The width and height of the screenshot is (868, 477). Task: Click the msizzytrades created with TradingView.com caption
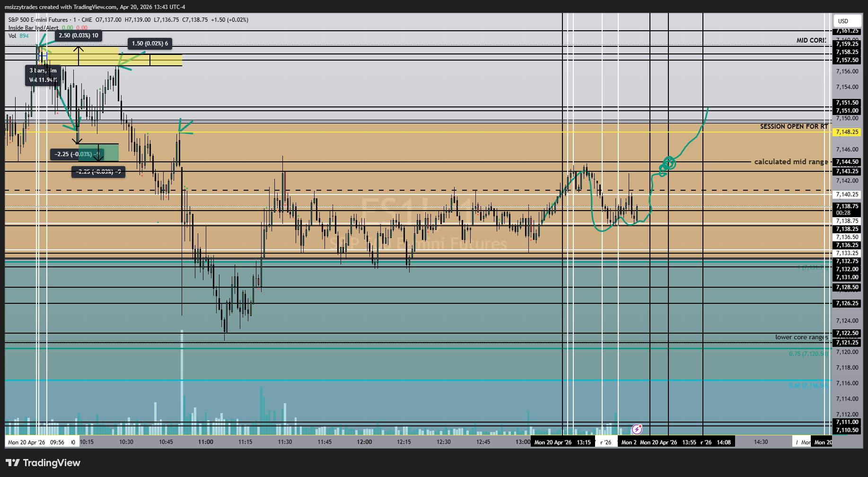95,7
